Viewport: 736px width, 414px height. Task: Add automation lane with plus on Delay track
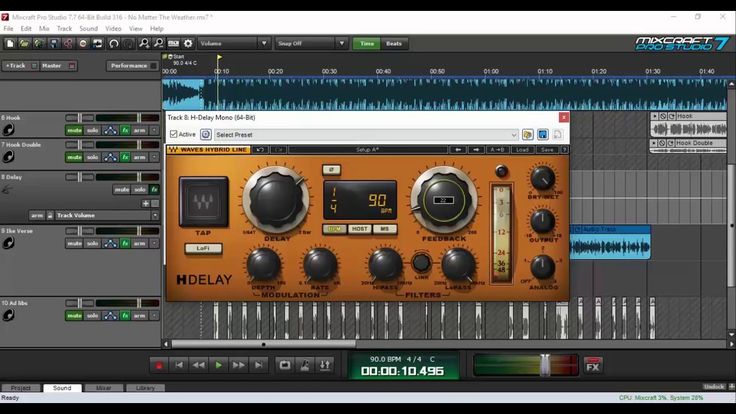pos(146,203)
